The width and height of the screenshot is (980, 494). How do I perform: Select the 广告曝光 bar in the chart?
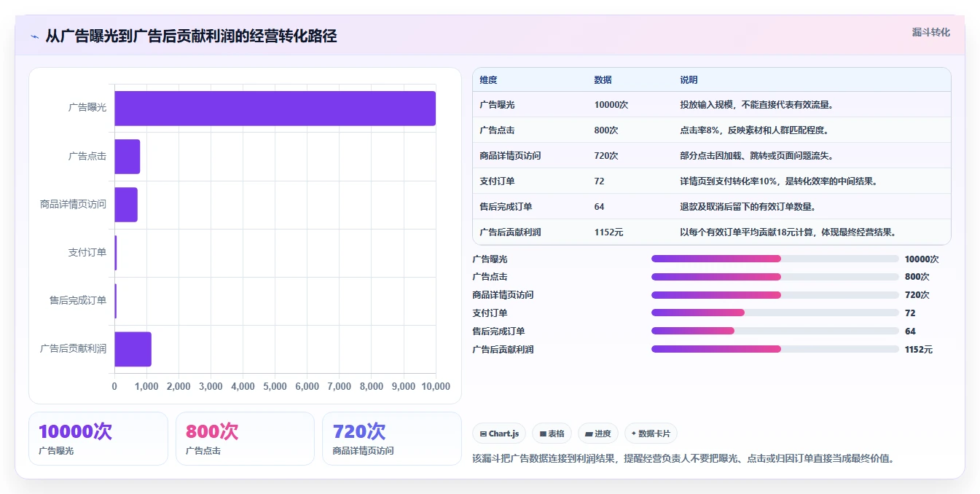click(x=275, y=108)
